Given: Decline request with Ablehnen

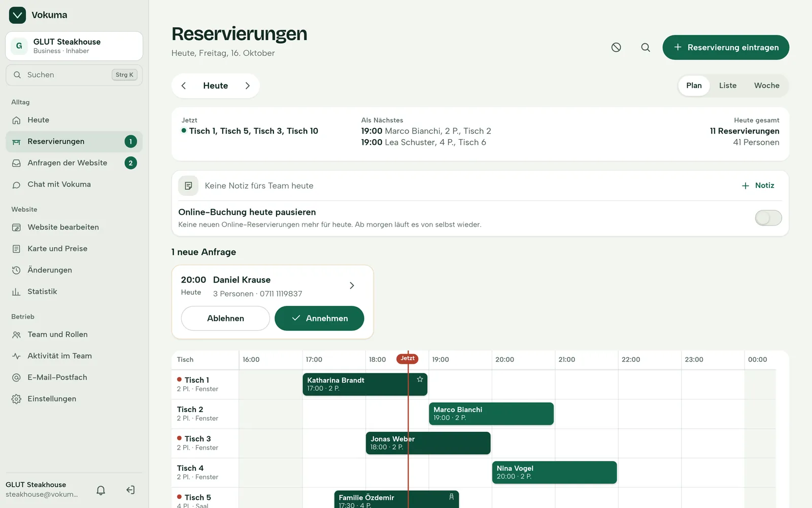Looking at the screenshot, I should pyautogui.click(x=225, y=319).
